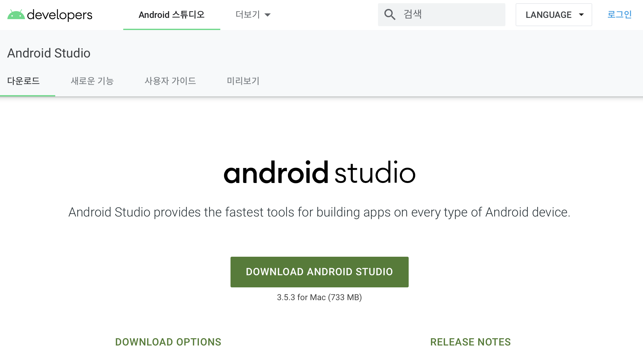Click the arrow next to 더보기

[268, 15]
